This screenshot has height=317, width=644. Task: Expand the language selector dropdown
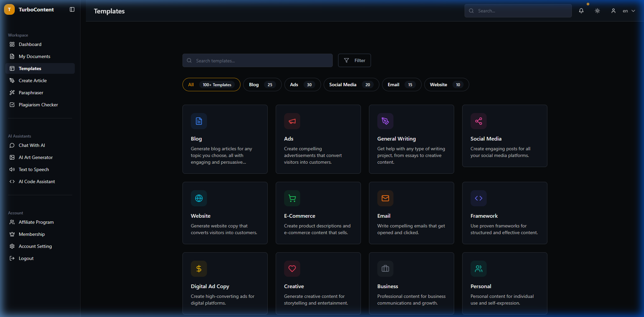click(x=629, y=11)
